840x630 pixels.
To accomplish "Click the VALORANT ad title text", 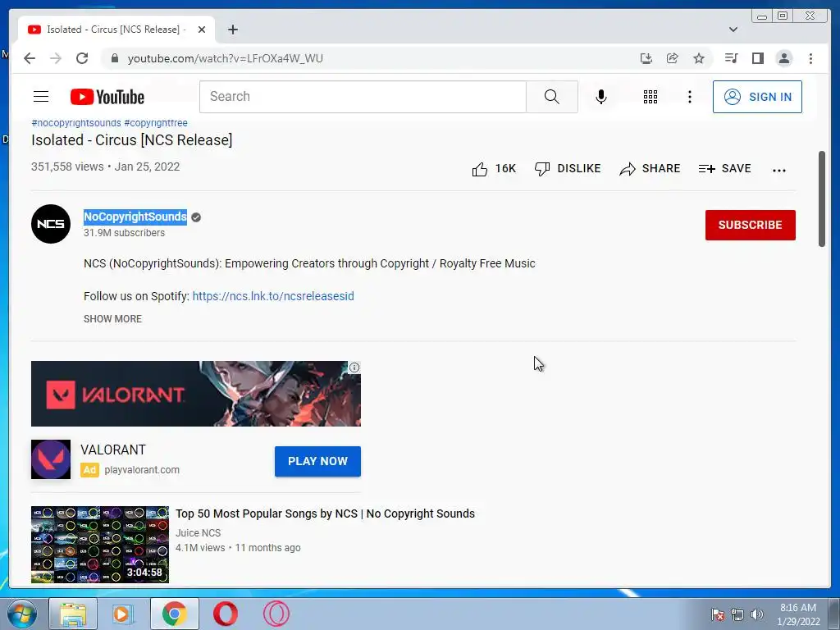I will click(113, 450).
